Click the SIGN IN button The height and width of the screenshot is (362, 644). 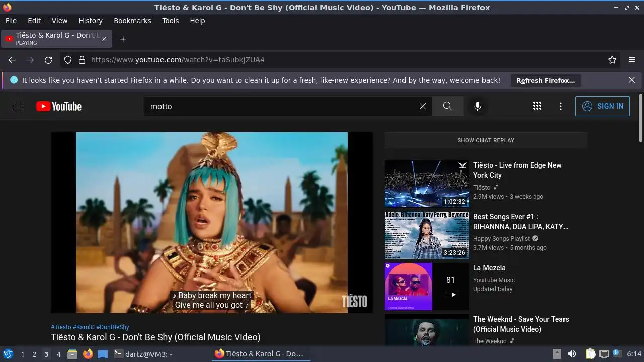tap(602, 106)
